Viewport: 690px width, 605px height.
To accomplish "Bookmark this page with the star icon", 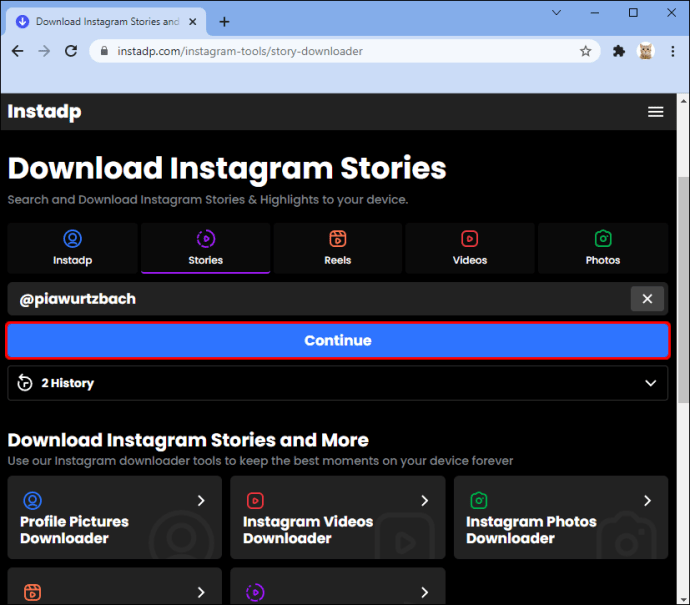I will tap(585, 51).
